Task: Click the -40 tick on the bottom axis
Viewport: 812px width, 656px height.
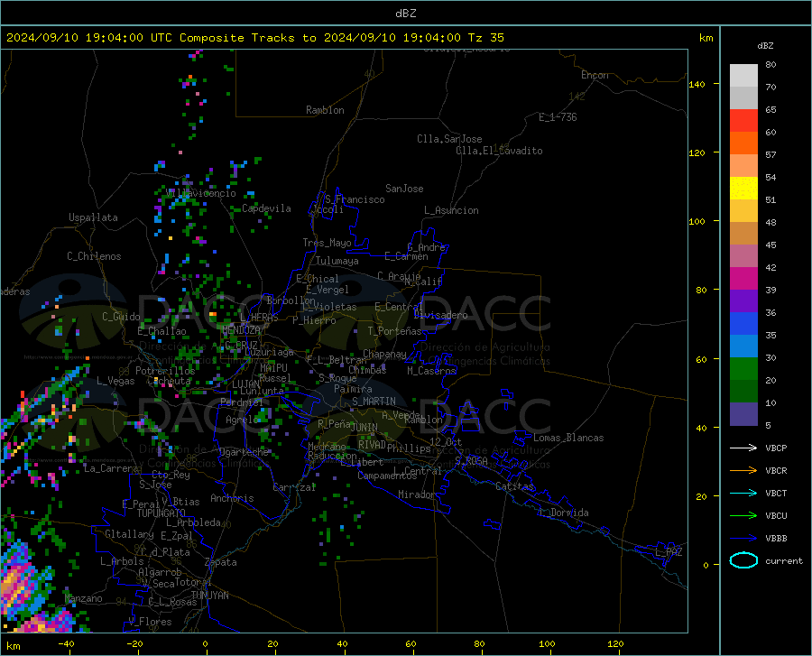Action: pos(66,643)
